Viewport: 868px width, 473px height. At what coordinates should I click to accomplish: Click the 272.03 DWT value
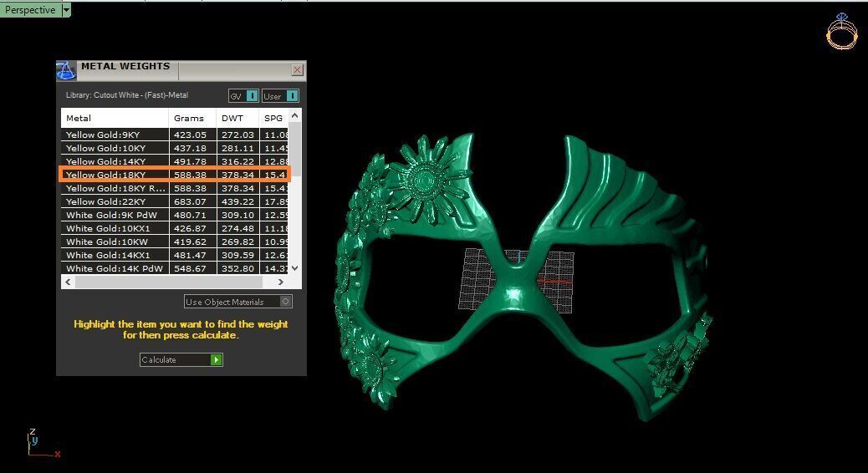(237, 135)
